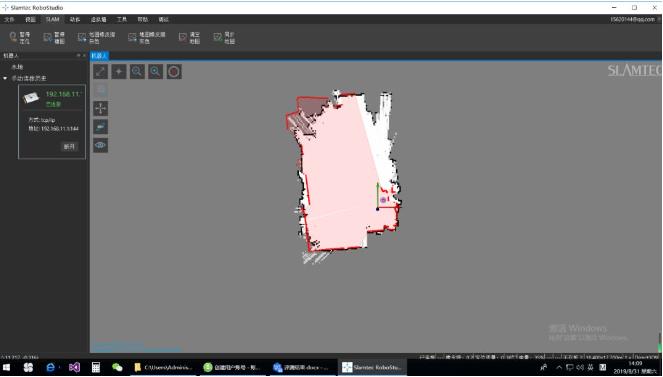663x377 pixels.
Task: Click the pause localization toolbar button
Action: click(x=19, y=38)
